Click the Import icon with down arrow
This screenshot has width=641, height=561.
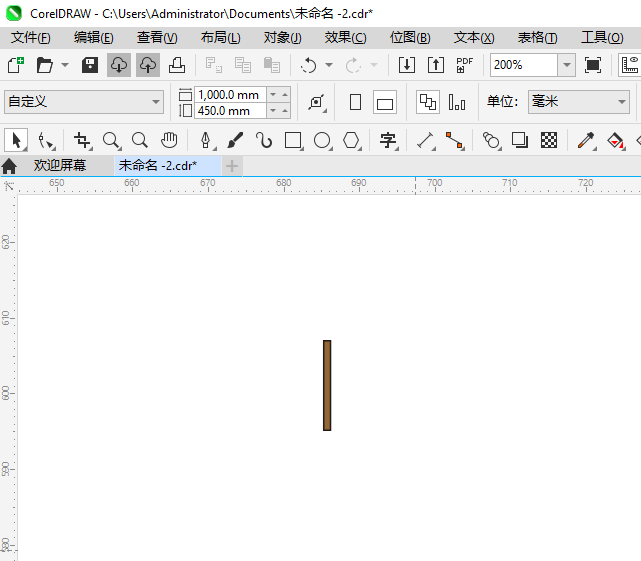tap(407, 65)
